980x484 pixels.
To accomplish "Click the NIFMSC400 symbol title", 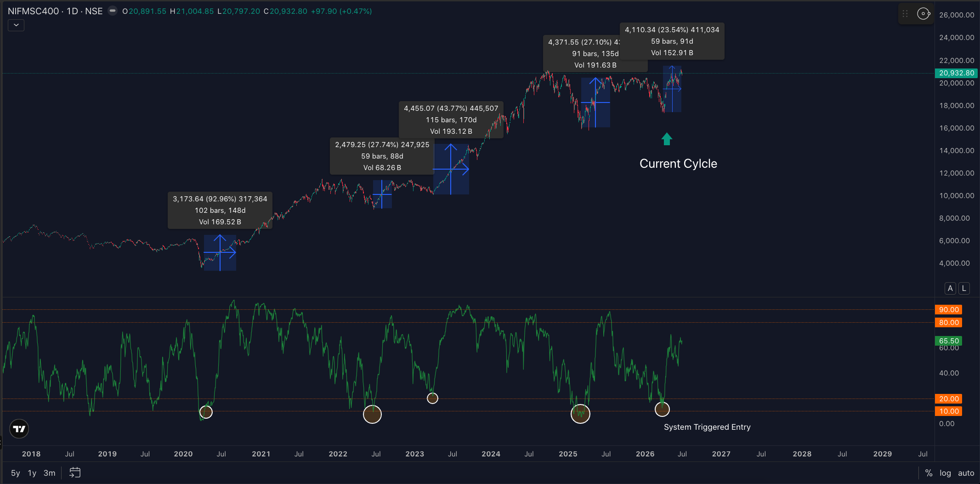I will coord(33,11).
